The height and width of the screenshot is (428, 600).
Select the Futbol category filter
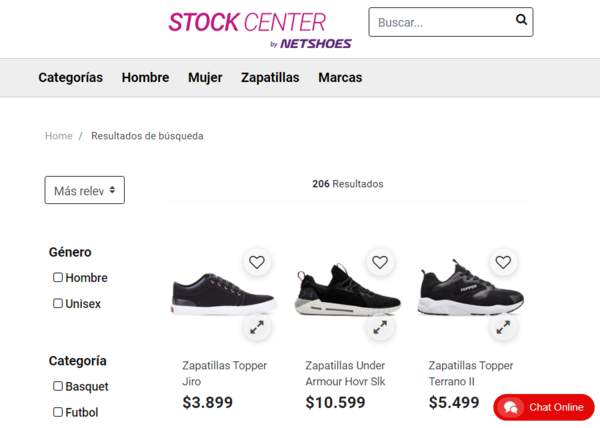[x=58, y=412]
